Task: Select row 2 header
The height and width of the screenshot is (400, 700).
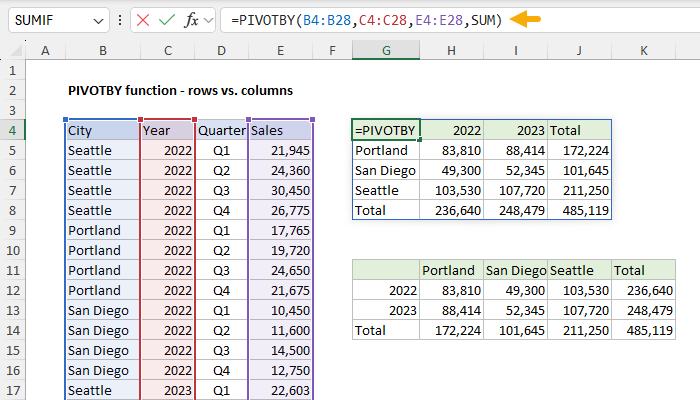Action: [12, 91]
